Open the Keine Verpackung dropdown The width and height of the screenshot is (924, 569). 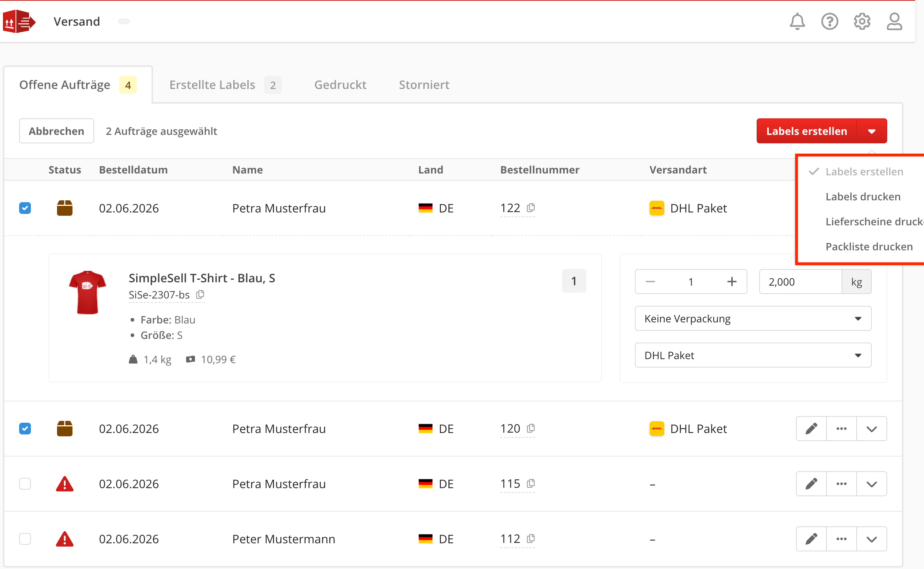753,318
